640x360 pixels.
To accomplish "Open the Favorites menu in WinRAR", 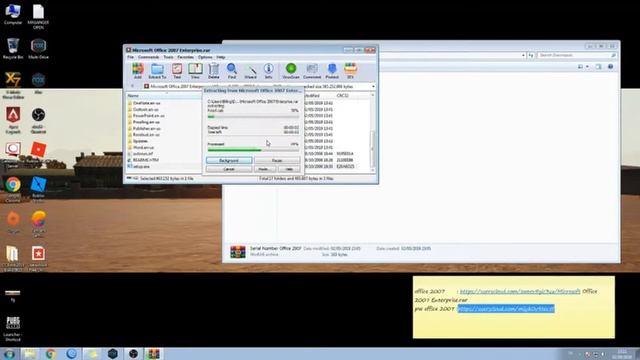I will (x=185, y=57).
